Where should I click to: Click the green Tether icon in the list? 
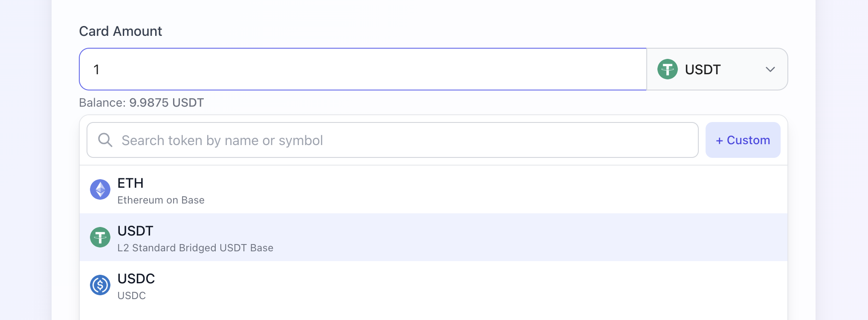100,237
